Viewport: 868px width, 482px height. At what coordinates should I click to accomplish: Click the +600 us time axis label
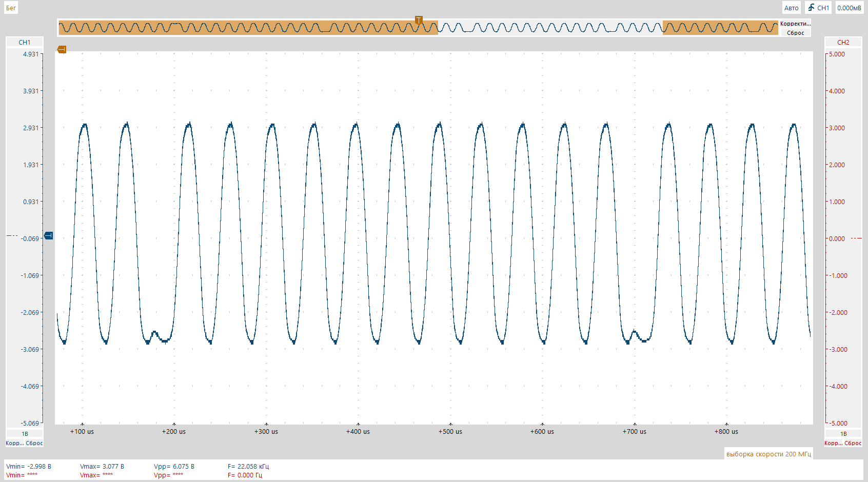(542, 431)
